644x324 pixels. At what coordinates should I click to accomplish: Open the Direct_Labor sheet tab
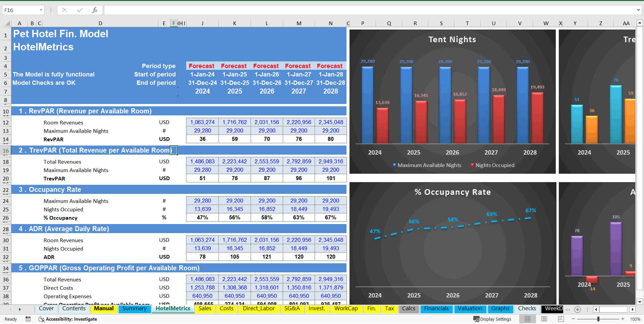[259, 309]
